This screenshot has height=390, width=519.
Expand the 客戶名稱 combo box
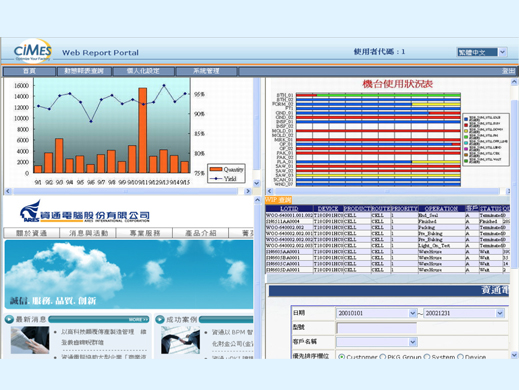tap(413, 342)
